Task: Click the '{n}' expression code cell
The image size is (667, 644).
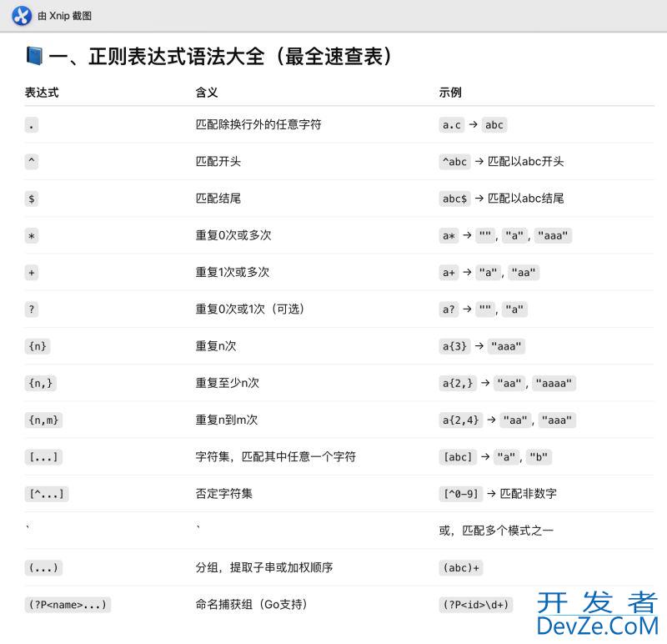Action: 38,346
